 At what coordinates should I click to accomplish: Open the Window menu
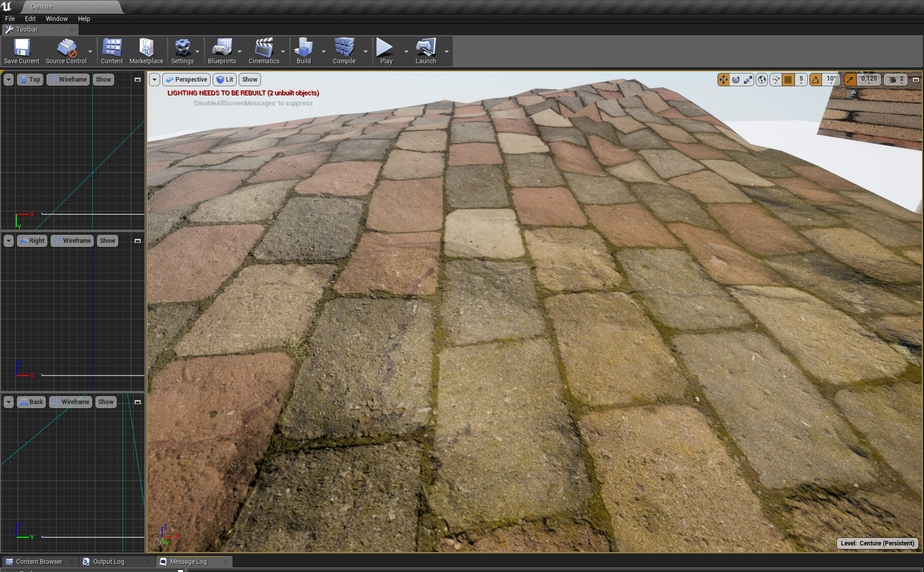(56, 18)
